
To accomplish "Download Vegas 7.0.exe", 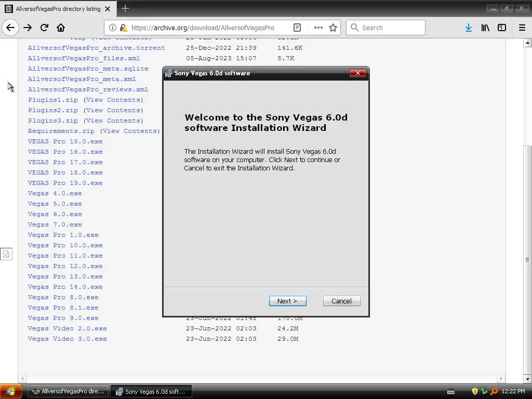I will [55, 224].
